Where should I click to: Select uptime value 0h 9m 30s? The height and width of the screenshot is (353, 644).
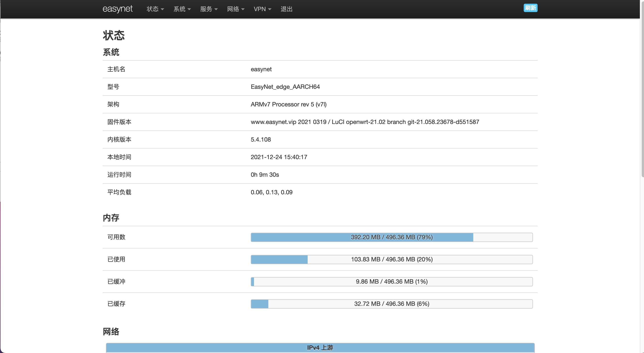pyautogui.click(x=265, y=174)
